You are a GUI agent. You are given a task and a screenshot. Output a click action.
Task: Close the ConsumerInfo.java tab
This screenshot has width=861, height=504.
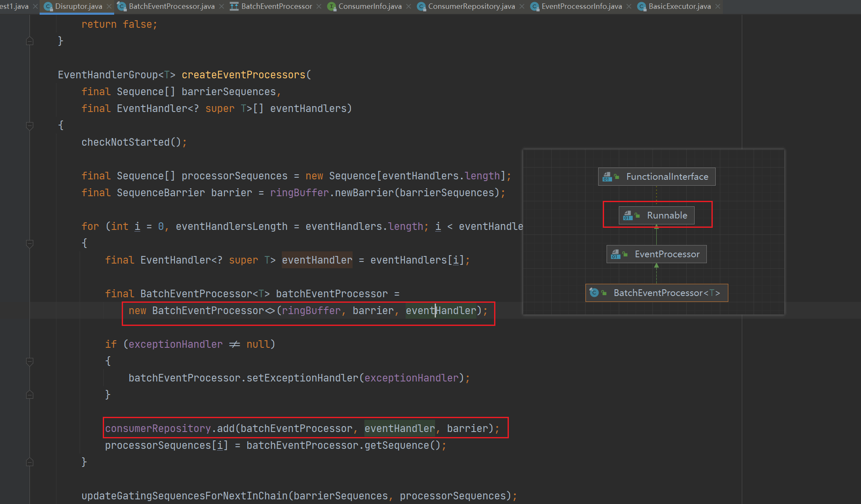pyautogui.click(x=409, y=6)
